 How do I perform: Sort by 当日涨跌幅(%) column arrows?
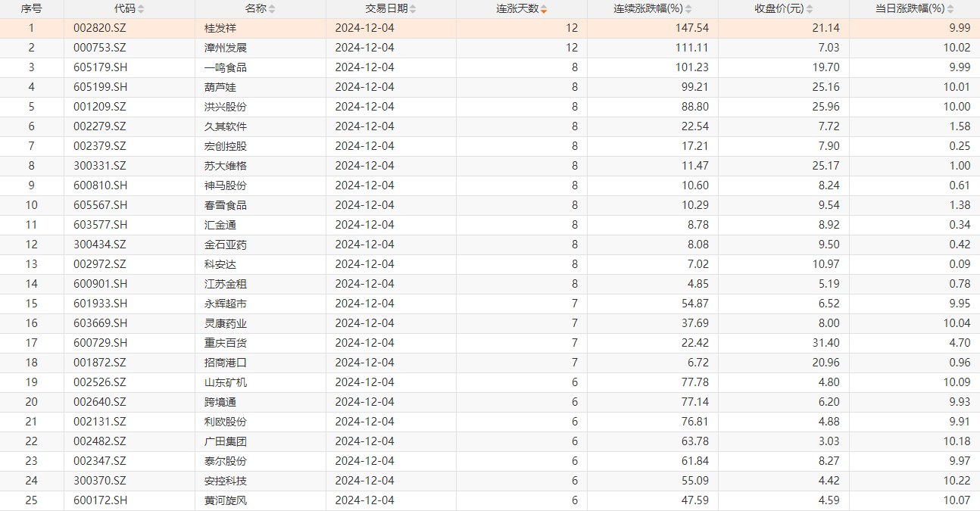(950, 9)
